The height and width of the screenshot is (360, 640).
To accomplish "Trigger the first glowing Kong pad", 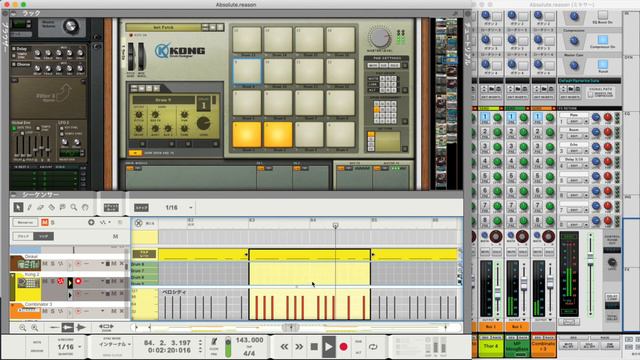I will (247, 134).
